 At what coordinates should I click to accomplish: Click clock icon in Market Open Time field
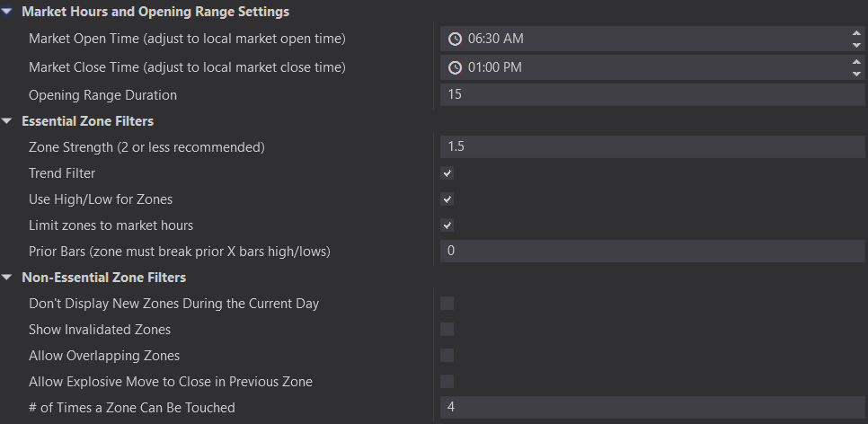tap(455, 39)
